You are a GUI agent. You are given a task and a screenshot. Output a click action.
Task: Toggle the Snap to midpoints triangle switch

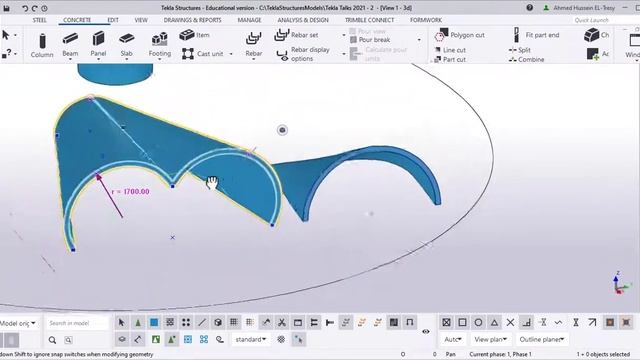tap(494, 323)
